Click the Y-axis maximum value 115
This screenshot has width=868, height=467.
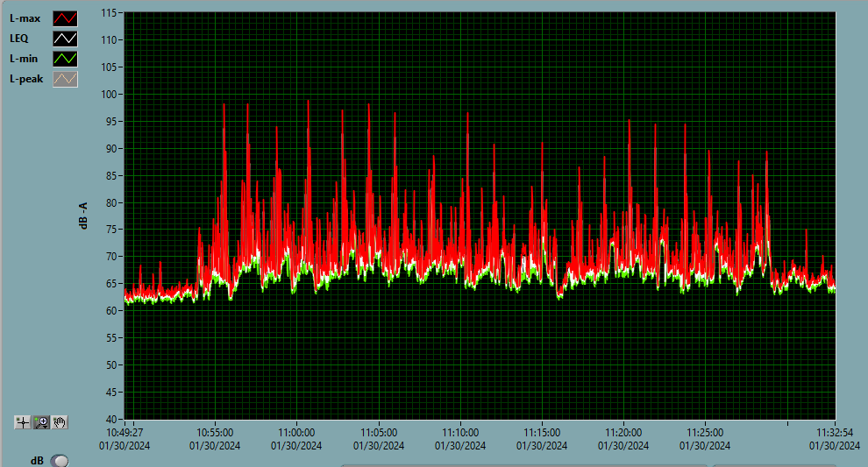click(x=110, y=13)
